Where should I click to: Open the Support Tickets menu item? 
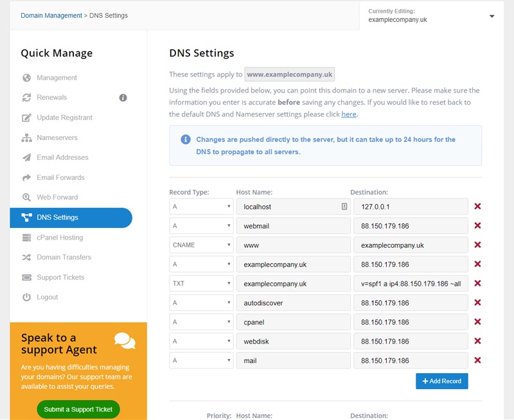[60, 277]
